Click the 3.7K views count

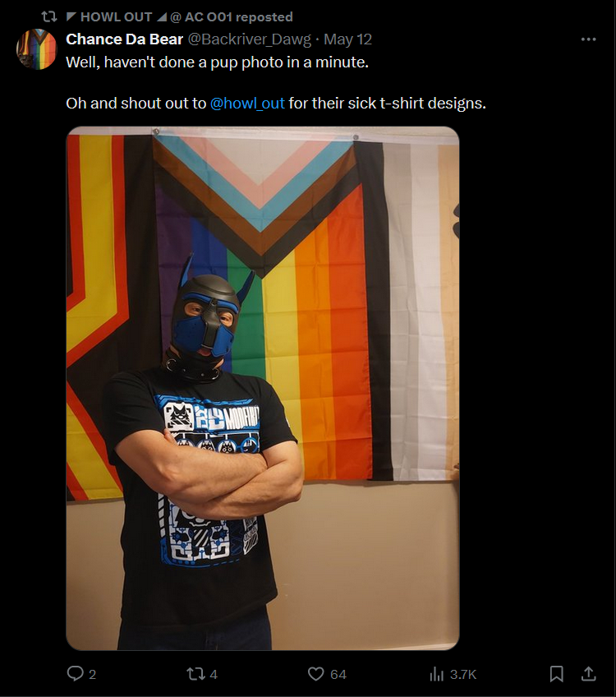pyautogui.click(x=462, y=674)
